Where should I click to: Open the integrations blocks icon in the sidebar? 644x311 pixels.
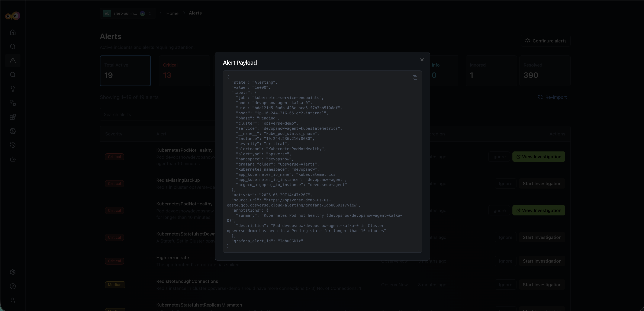13,117
